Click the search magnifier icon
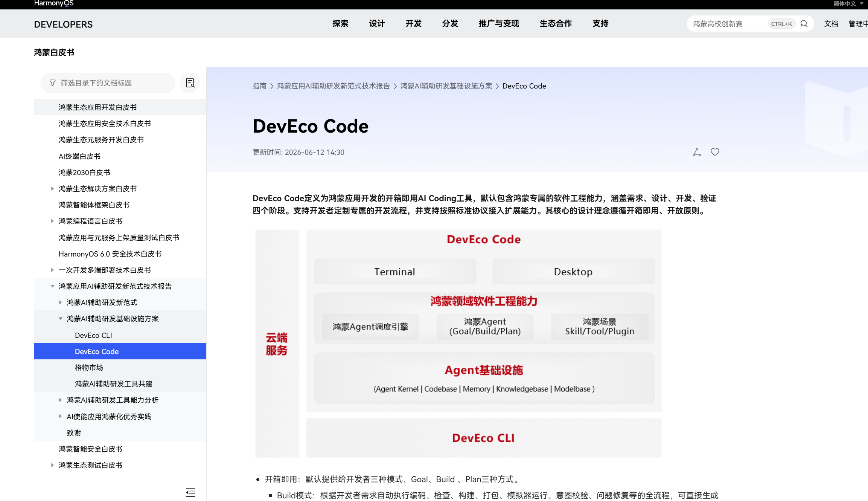Image resolution: width=868 pixels, height=501 pixels. point(804,24)
